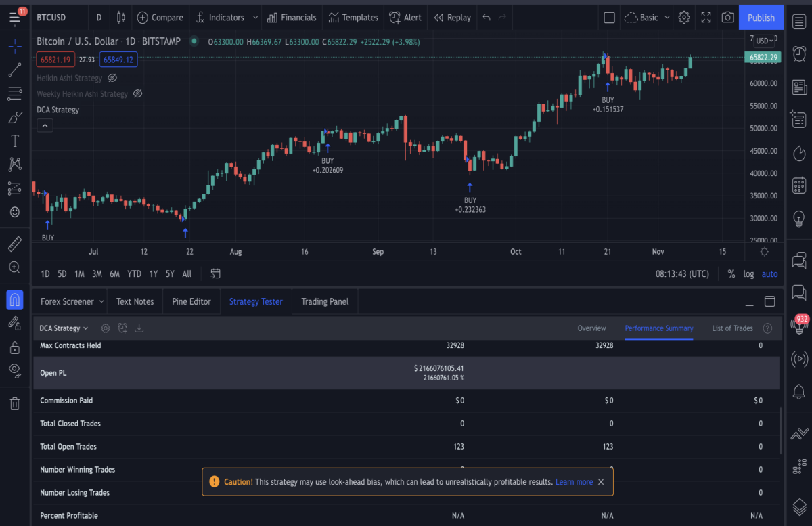Image resolution: width=812 pixels, height=526 pixels.
Task: Toggle stay in drawing mode pencil-lock
Action: click(x=14, y=323)
